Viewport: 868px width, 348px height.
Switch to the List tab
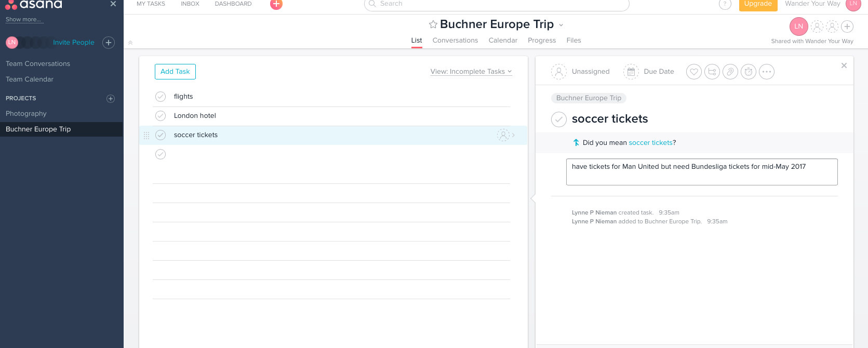click(x=417, y=41)
